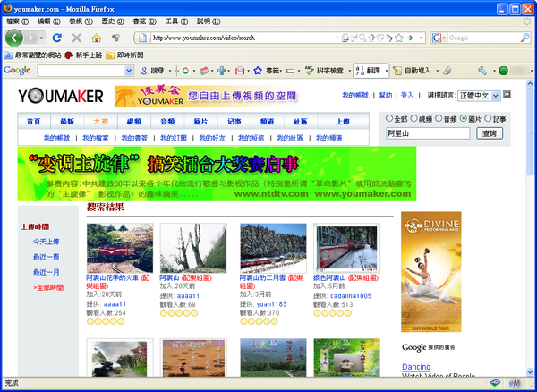Click the green circle status icon in Google Toolbar
537x392 pixels.
(503, 71)
